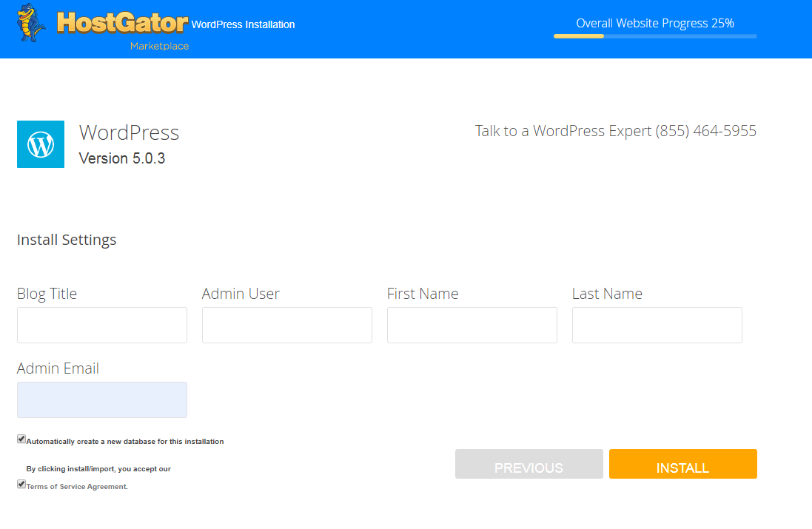Screen dimensions: 812x529
Task: Open the Terms of Service Agreement link
Action: [x=77, y=487]
